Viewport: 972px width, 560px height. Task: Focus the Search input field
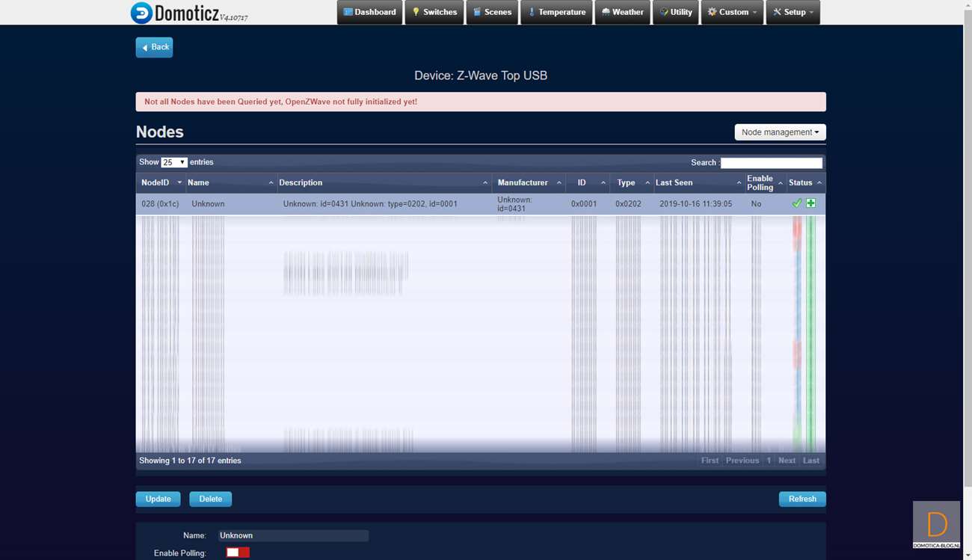point(771,163)
